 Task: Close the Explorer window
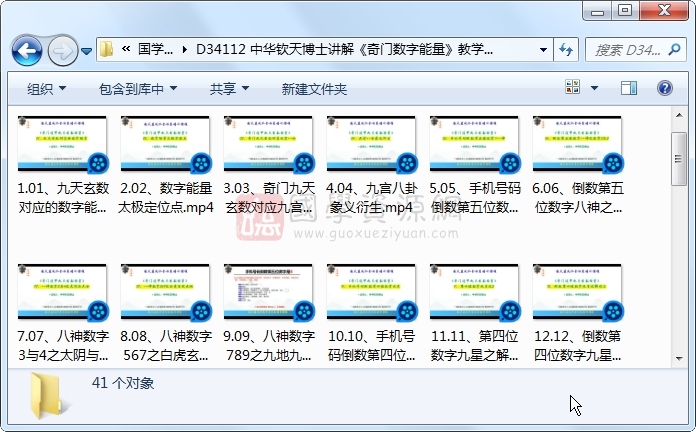pos(664,11)
